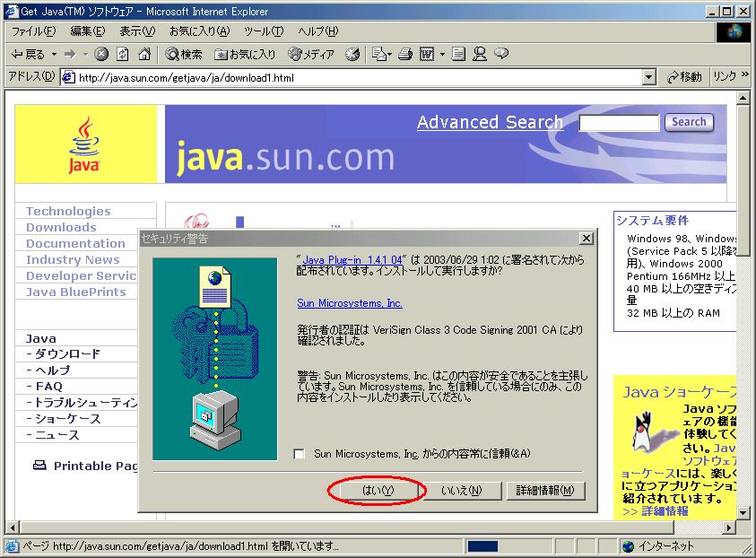Open the File (ファイル) menu
The height and width of the screenshot is (558, 756).
33,31
